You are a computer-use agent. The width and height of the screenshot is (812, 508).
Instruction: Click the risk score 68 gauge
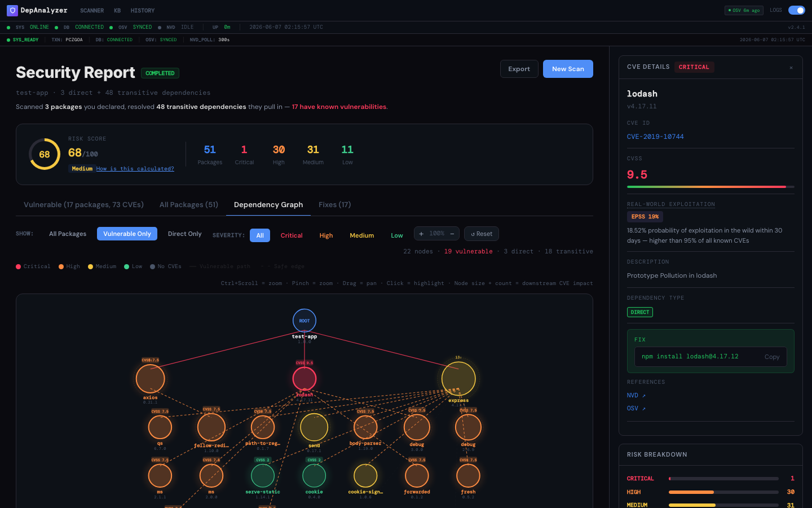tap(45, 154)
